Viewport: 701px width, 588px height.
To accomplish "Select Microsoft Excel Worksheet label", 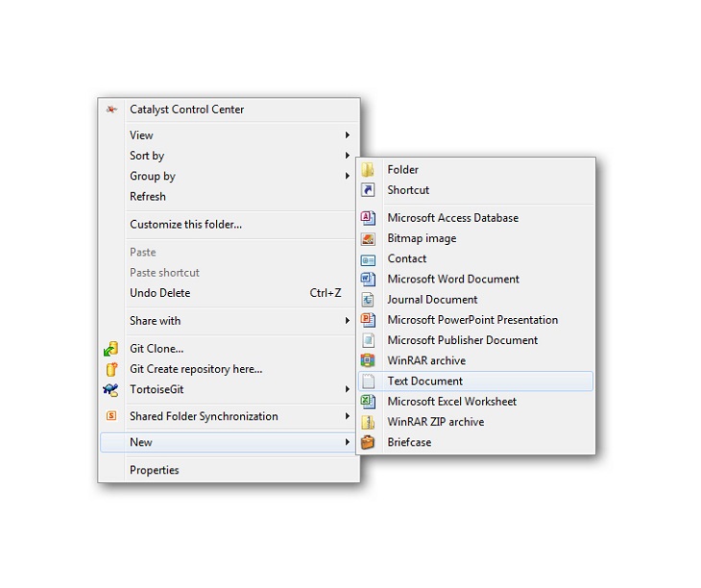I will (451, 402).
